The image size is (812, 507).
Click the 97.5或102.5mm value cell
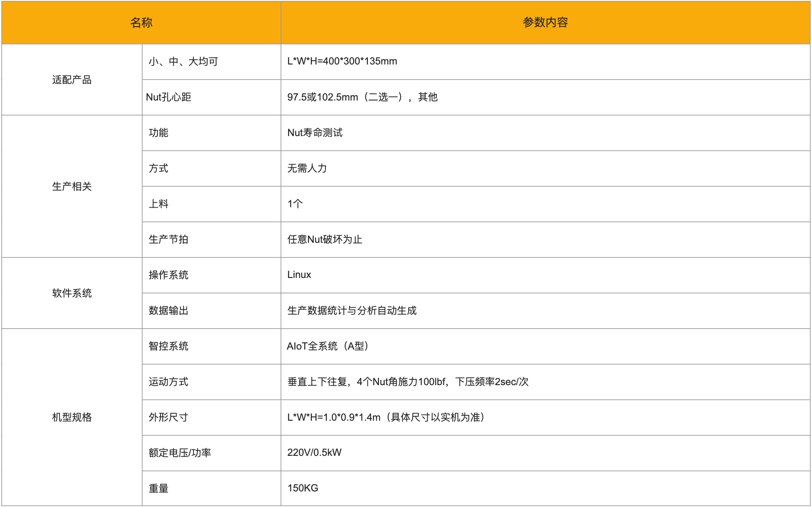tap(362, 97)
